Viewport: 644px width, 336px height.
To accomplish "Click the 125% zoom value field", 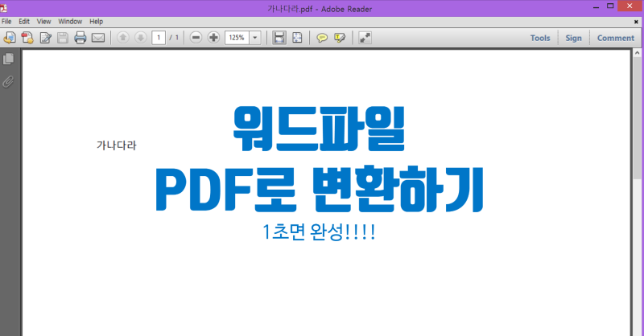I will [237, 38].
